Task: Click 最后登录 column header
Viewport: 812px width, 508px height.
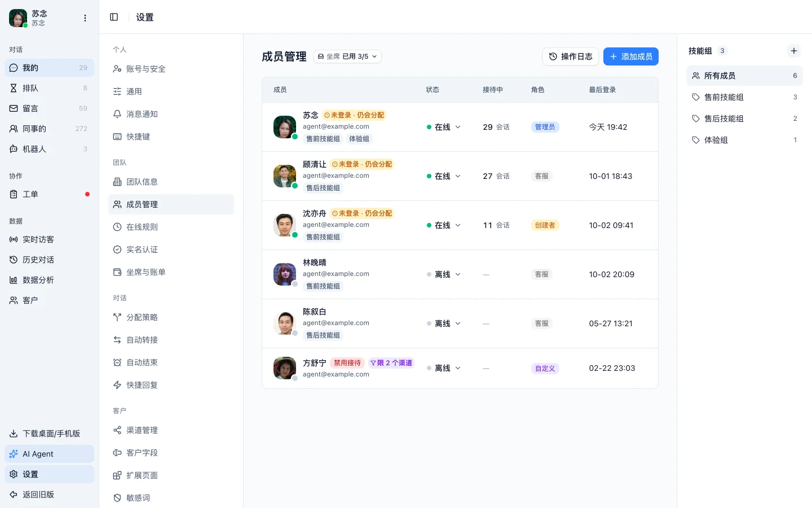Action: [x=603, y=90]
